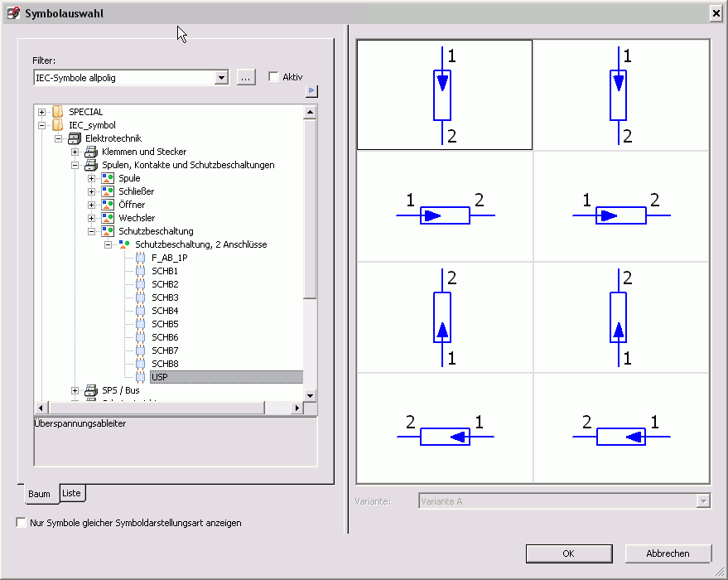The image size is (728, 580).
Task: Click the Wechsler category icon
Action: (108, 218)
